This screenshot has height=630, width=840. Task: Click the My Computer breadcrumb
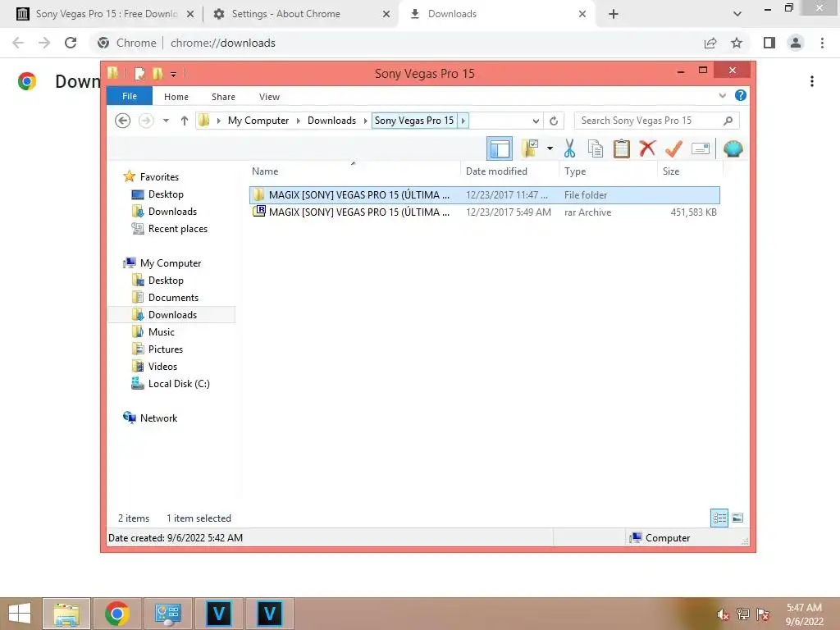pyautogui.click(x=258, y=121)
